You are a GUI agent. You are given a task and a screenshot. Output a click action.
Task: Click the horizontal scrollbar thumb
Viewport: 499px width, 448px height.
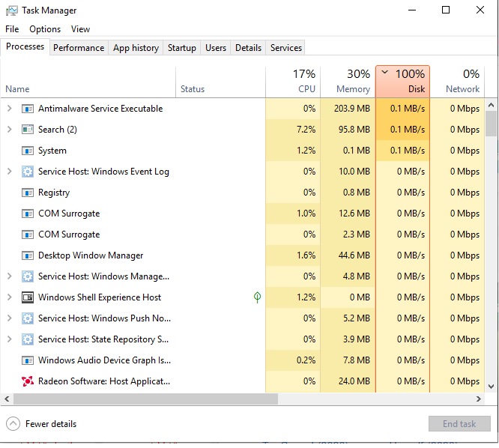coord(145,399)
